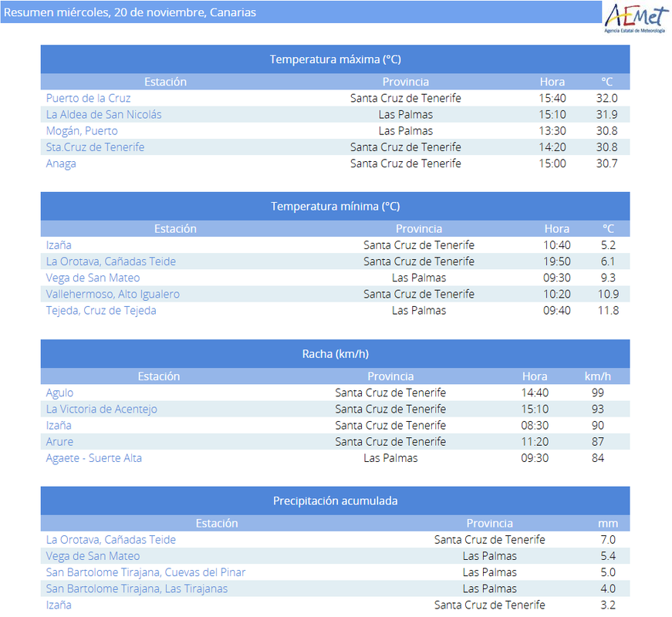Click Estación column header in Racha table
672x617 pixels.
pyautogui.click(x=159, y=376)
